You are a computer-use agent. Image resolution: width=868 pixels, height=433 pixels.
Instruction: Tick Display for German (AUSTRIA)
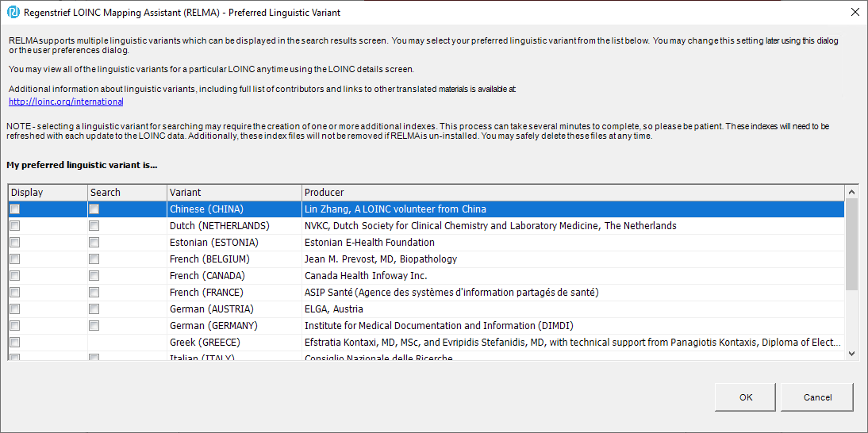(x=15, y=308)
